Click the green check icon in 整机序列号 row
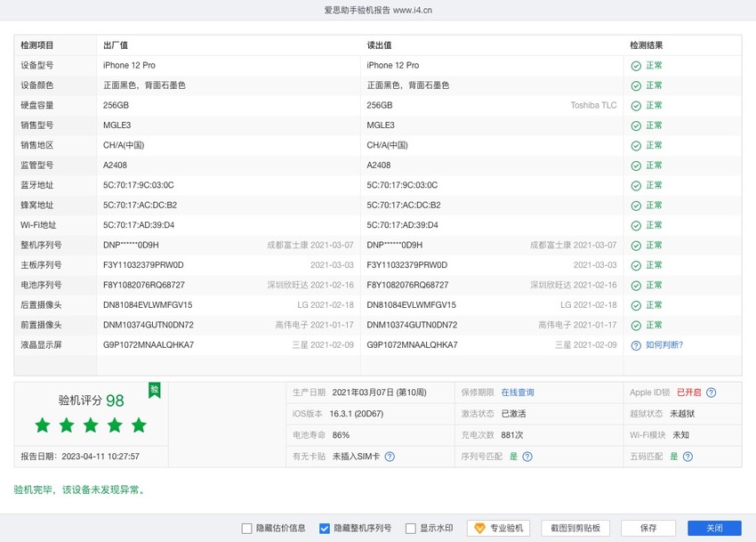This screenshot has width=756, height=542. [636, 246]
